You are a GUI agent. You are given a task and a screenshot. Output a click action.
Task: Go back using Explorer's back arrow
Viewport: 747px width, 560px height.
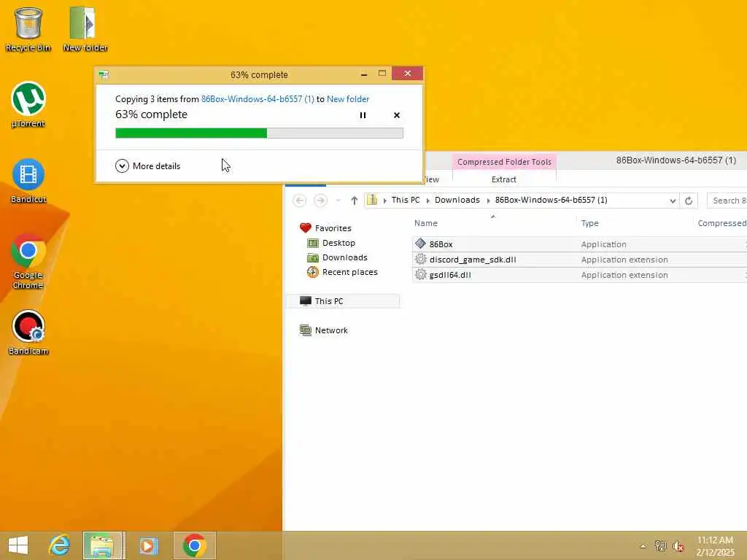[299, 201]
